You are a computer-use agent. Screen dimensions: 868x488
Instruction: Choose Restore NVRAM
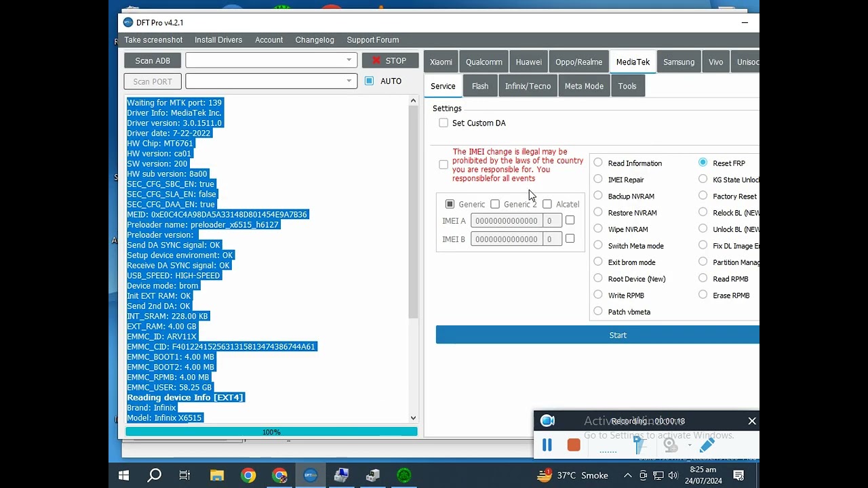pyautogui.click(x=597, y=212)
